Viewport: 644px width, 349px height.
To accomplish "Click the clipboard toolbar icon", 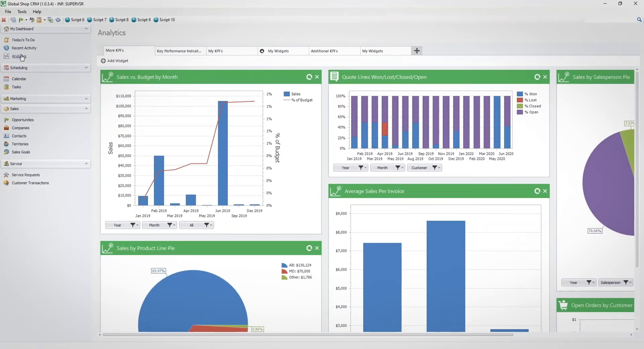I will [39, 20].
